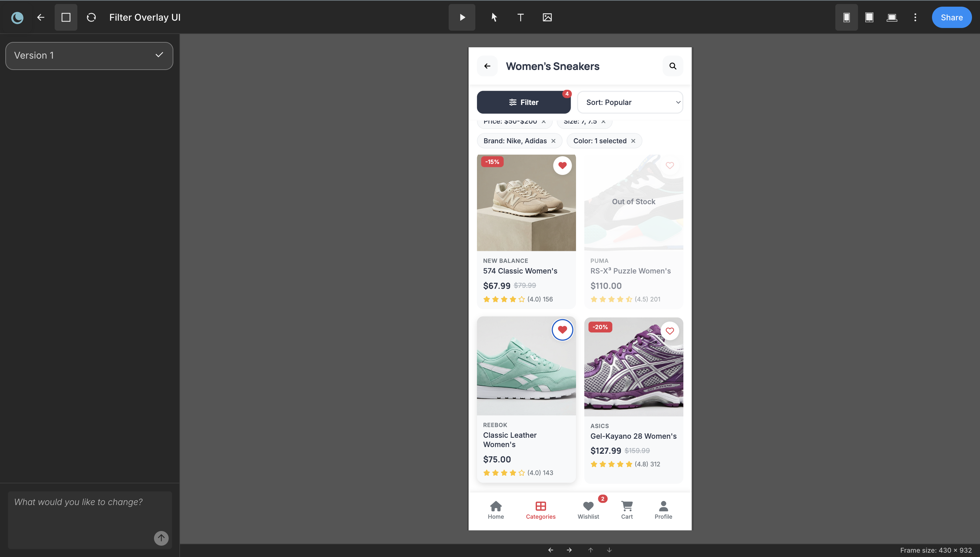Click the refresh/regenerate icon
The image size is (980, 557).
tap(91, 17)
